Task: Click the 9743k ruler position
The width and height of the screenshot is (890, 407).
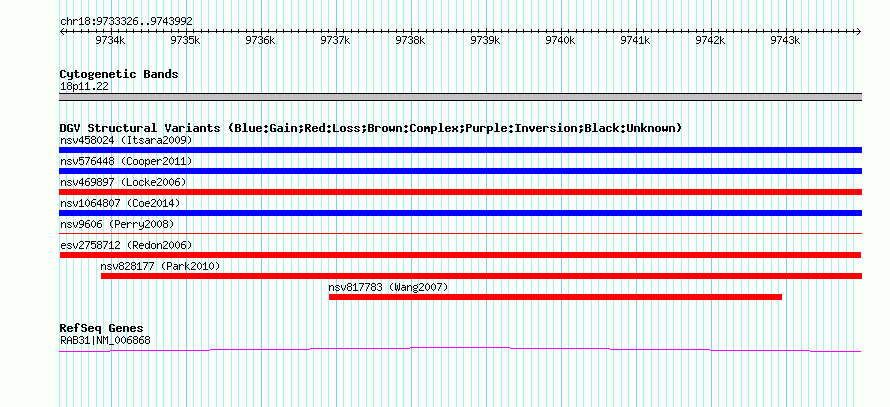Action: click(x=786, y=40)
